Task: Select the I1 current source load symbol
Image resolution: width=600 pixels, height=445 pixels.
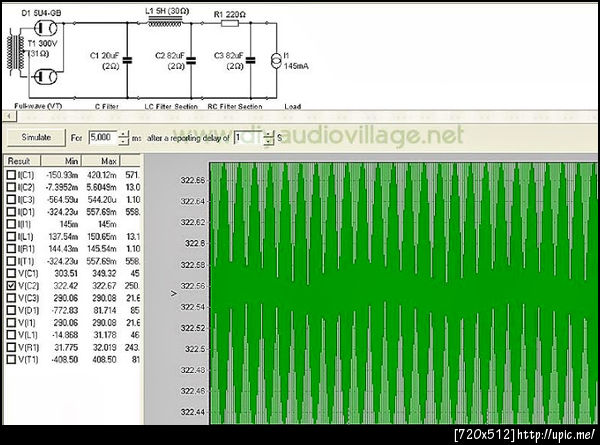Action: [x=276, y=61]
